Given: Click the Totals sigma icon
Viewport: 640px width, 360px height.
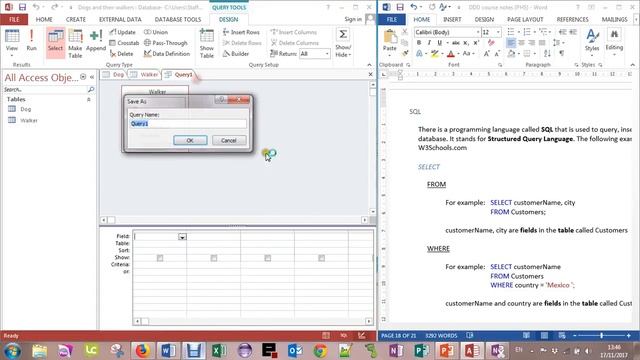Looking at the screenshot, I should (343, 34).
